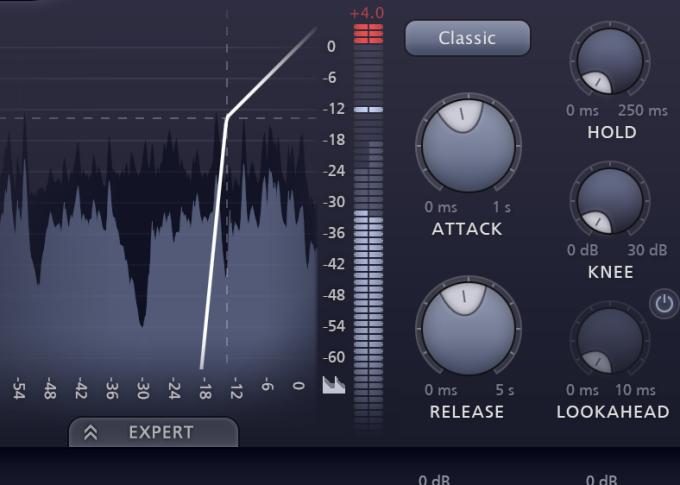The width and height of the screenshot is (680, 485).
Task: Click the -12 label on the meter scale
Action: pyautogui.click(x=334, y=108)
